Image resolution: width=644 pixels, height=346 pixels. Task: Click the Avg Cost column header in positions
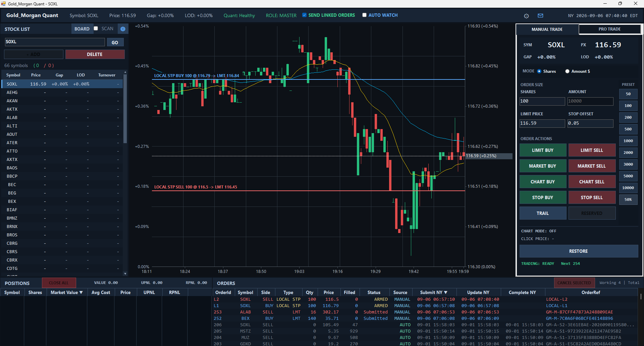click(x=101, y=292)
